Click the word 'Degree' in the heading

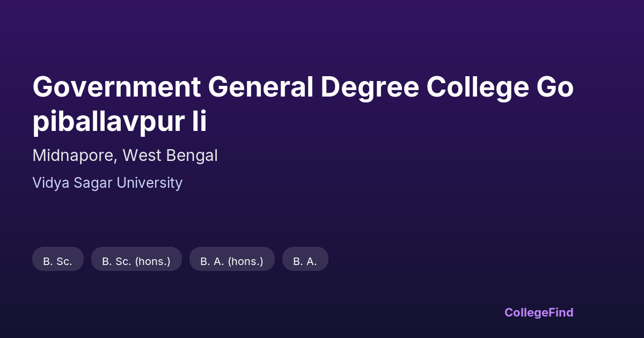coord(370,88)
